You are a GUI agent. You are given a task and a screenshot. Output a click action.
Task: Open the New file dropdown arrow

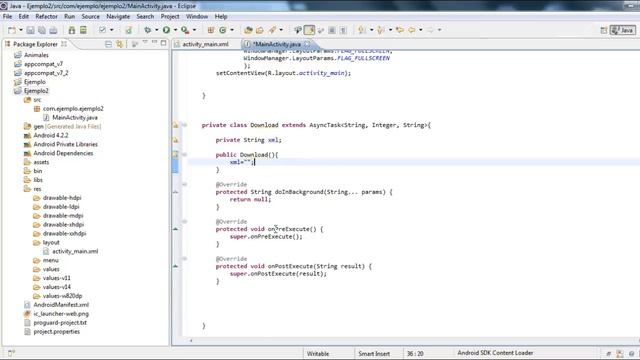tap(20, 30)
